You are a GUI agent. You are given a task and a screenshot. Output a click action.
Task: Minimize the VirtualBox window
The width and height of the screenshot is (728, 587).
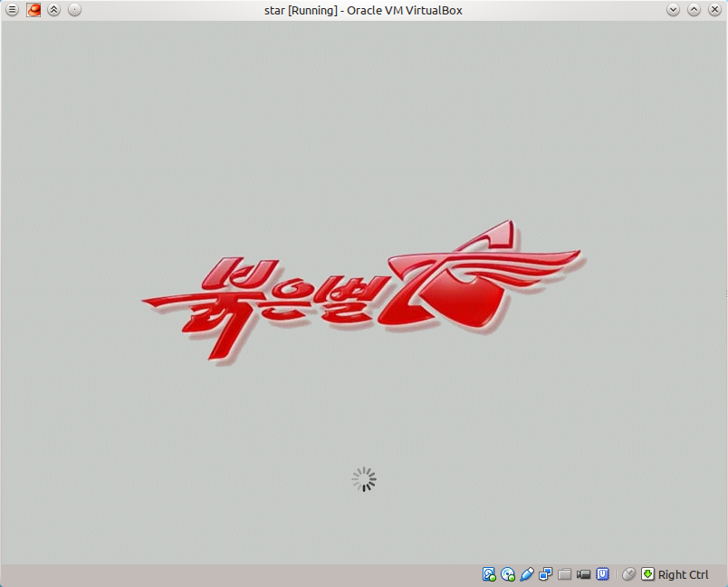click(x=673, y=9)
